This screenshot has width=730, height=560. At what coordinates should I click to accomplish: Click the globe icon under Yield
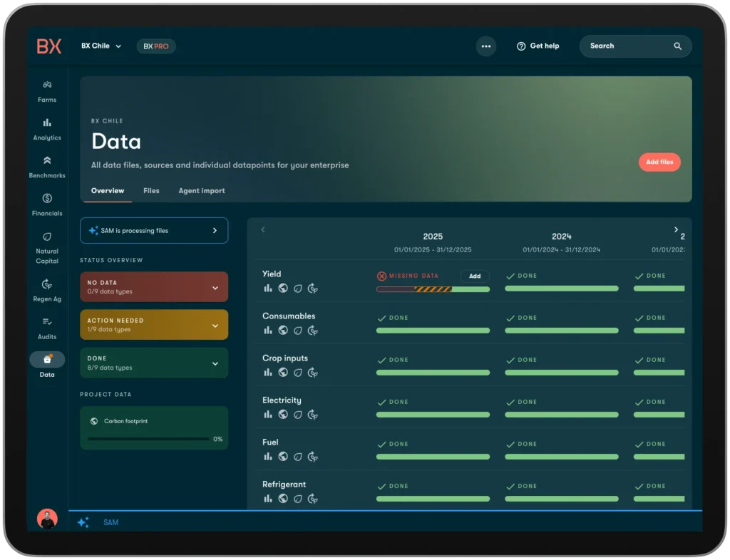coord(283,288)
